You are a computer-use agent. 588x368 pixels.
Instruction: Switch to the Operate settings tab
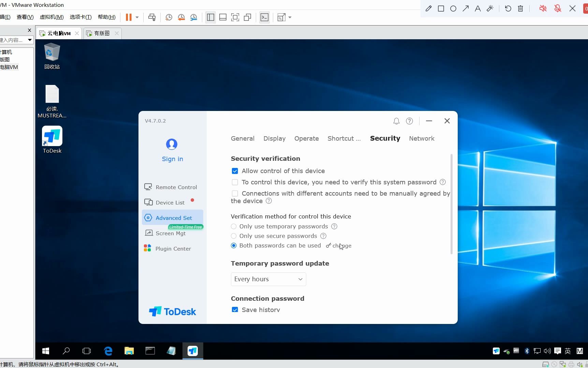pos(307,139)
